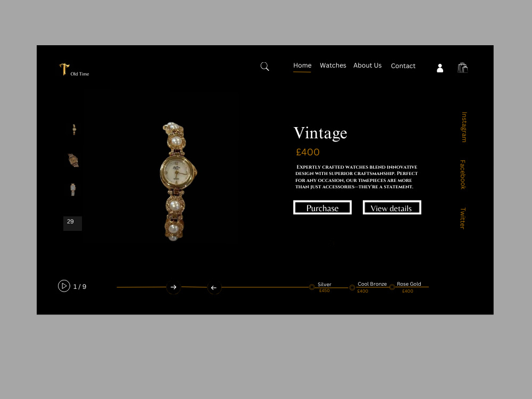Open the user account icon
The height and width of the screenshot is (399, 532).
click(x=440, y=68)
